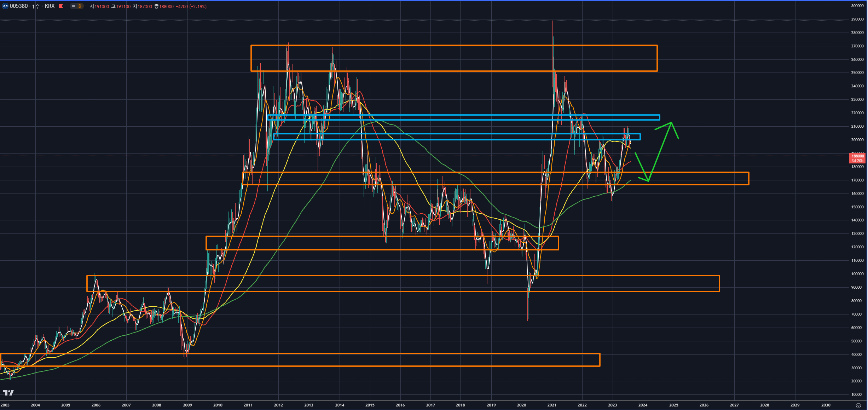
Task: Open symbol title 005380 · 1주 · KRX
Action: click(x=32, y=6)
